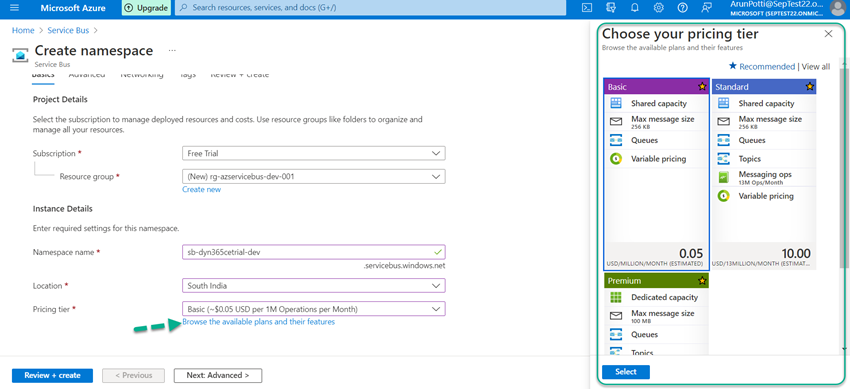
Task: Focus the Azure search box
Action: [x=371, y=8]
